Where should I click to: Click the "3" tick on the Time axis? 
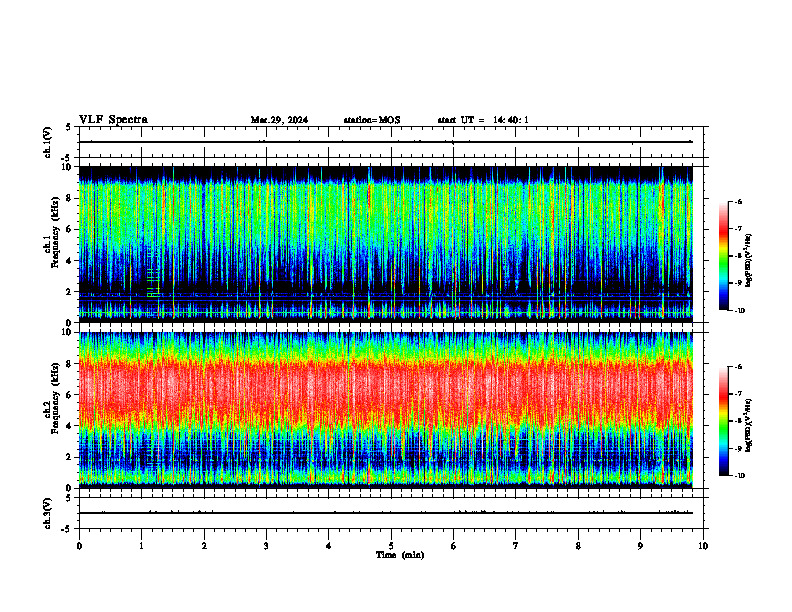266,546
